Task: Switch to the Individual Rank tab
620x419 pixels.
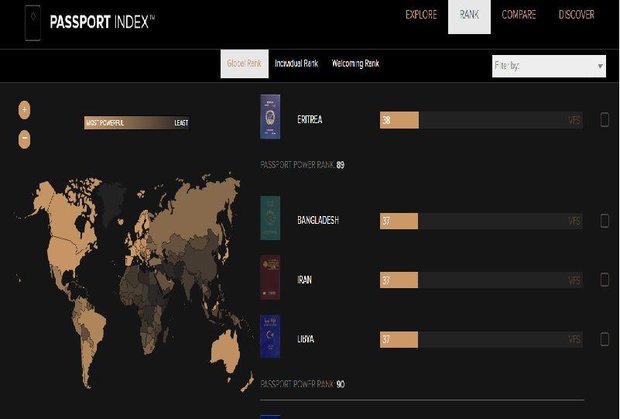Action: click(x=296, y=64)
